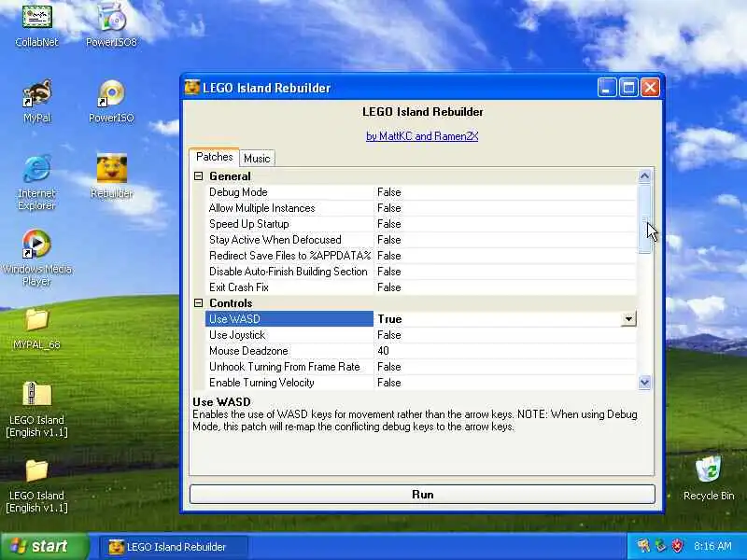Collapse the General category
This screenshot has width=747, height=560.
click(199, 176)
